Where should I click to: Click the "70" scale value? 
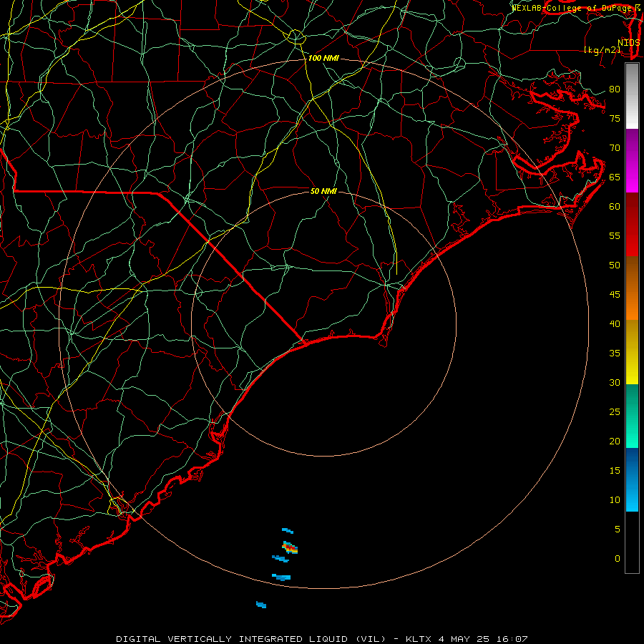(x=615, y=148)
